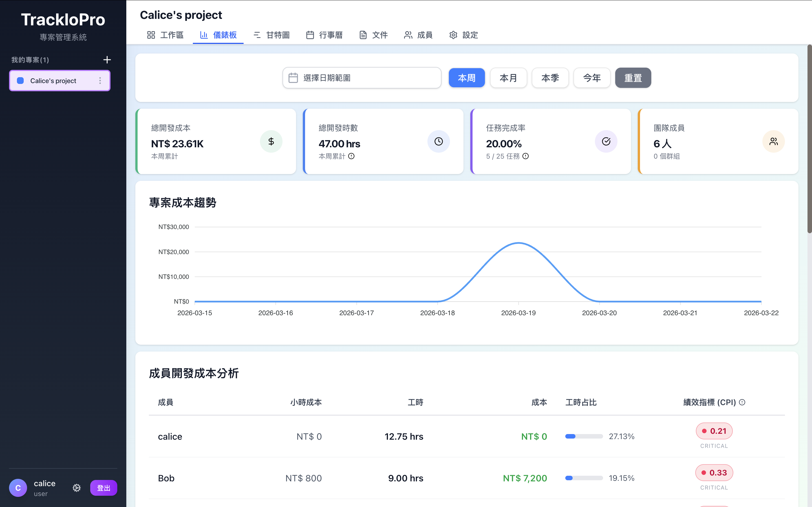The image size is (812, 507).
Task: Click the 文件 documents icon
Action: 363,35
